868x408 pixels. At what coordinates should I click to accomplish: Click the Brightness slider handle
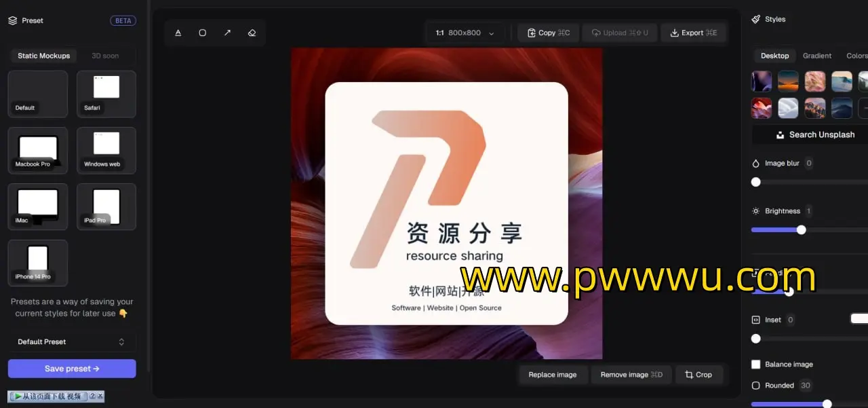[801, 230]
